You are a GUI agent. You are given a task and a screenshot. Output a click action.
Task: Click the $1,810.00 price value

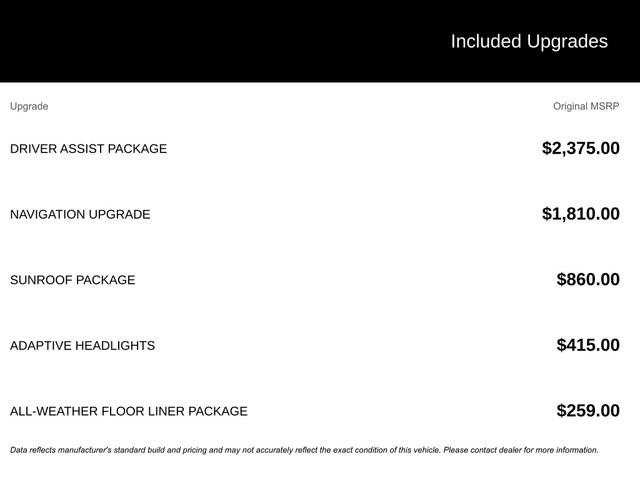[581, 214]
